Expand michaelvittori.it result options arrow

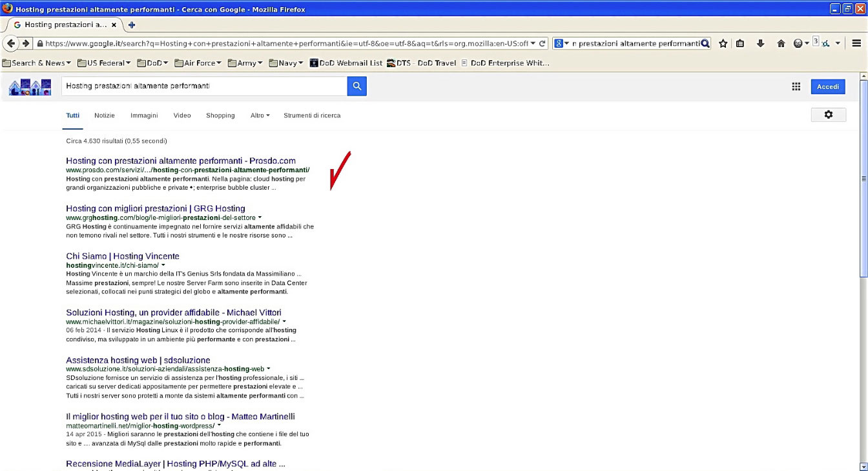[284, 321]
